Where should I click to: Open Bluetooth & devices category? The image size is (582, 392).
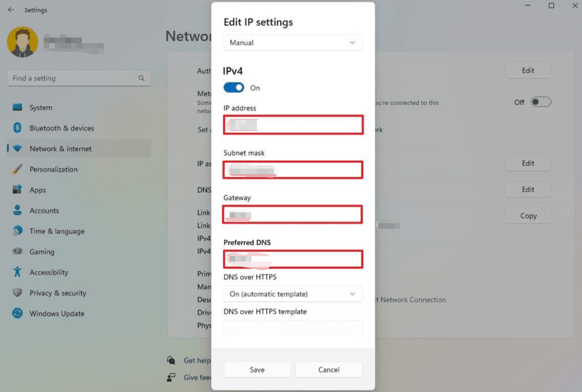click(x=79, y=128)
